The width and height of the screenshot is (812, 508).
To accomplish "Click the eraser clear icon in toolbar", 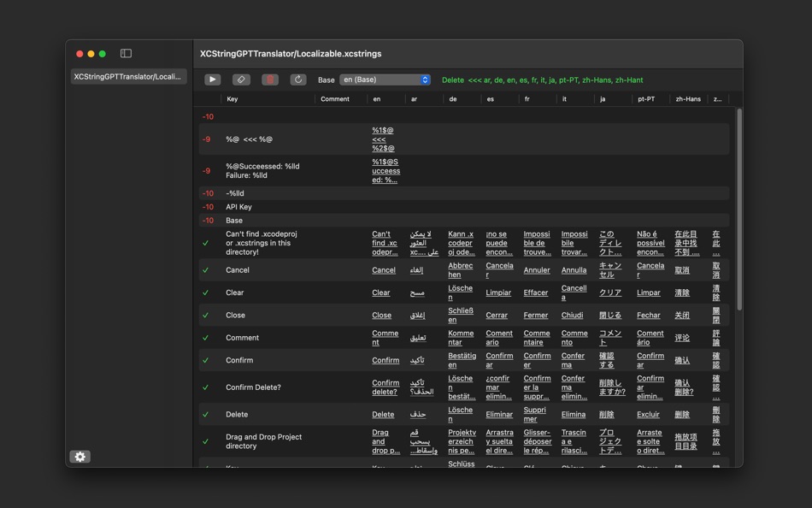I will tap(241, 80).
